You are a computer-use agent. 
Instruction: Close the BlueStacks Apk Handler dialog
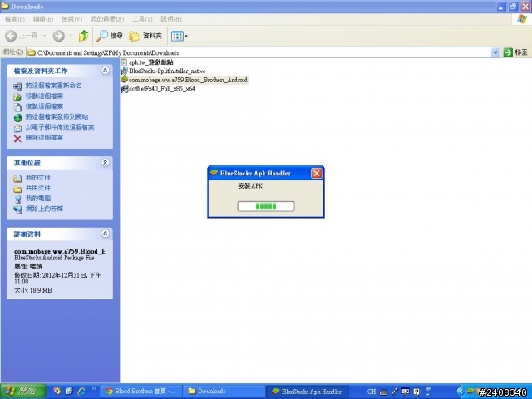[x=317, y=174]
